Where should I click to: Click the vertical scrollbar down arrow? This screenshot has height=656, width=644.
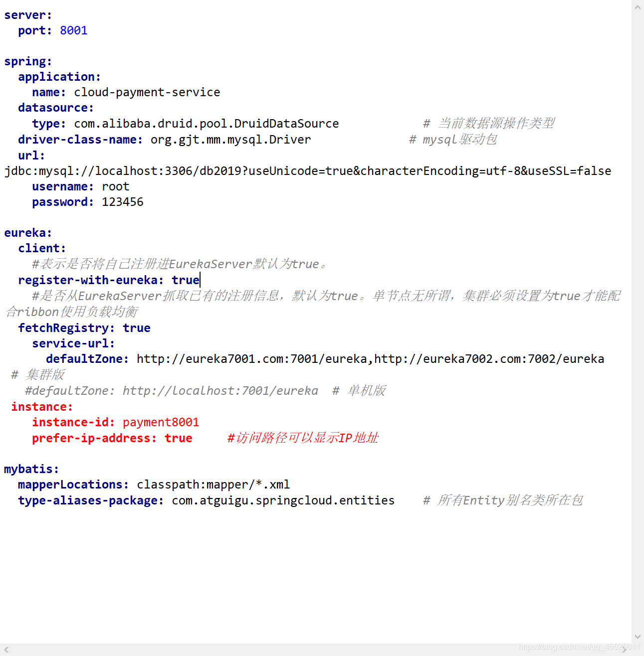638,637
